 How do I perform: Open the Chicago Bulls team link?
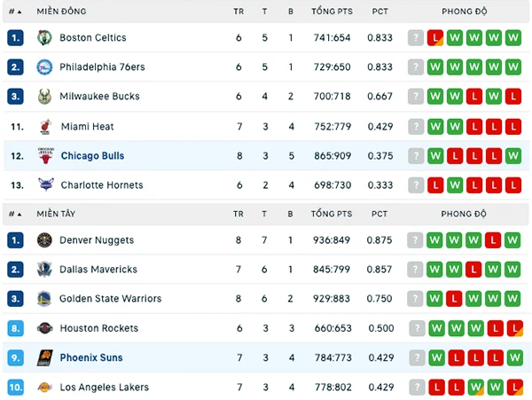[x=92, y=156]
